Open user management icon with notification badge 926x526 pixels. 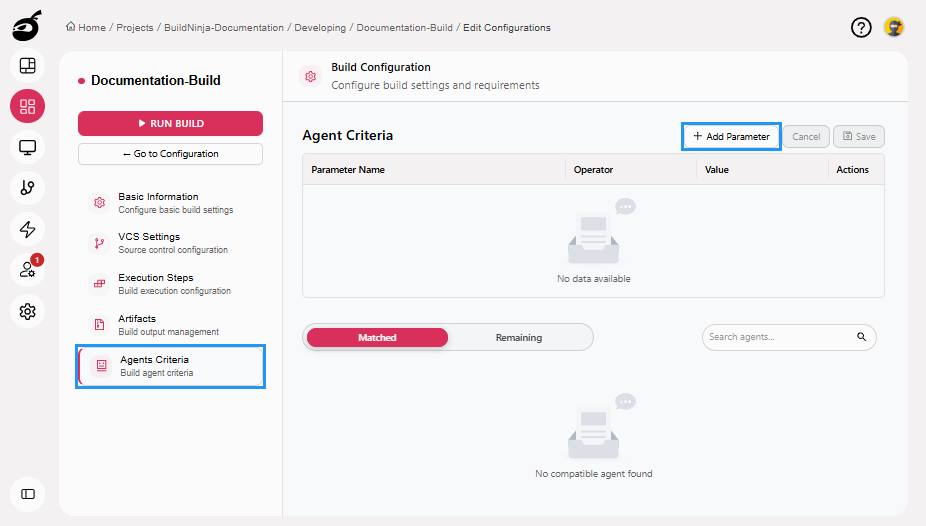coord(27,270)
